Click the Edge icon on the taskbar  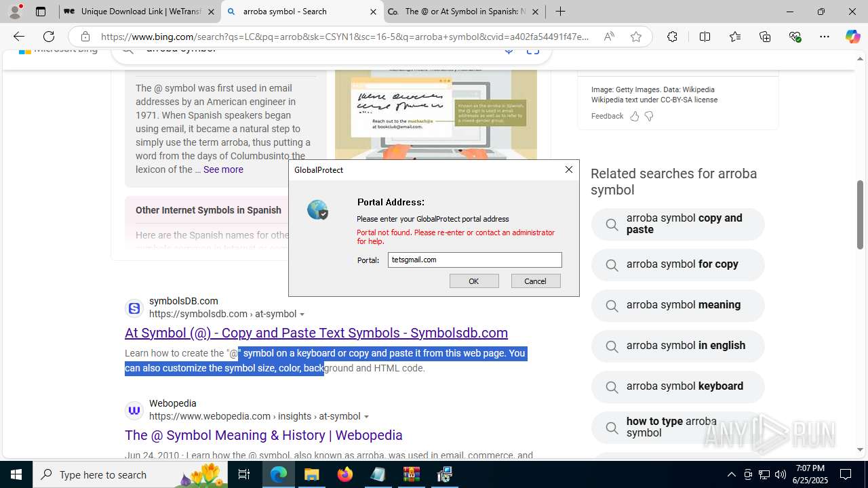tap(279, 474)
